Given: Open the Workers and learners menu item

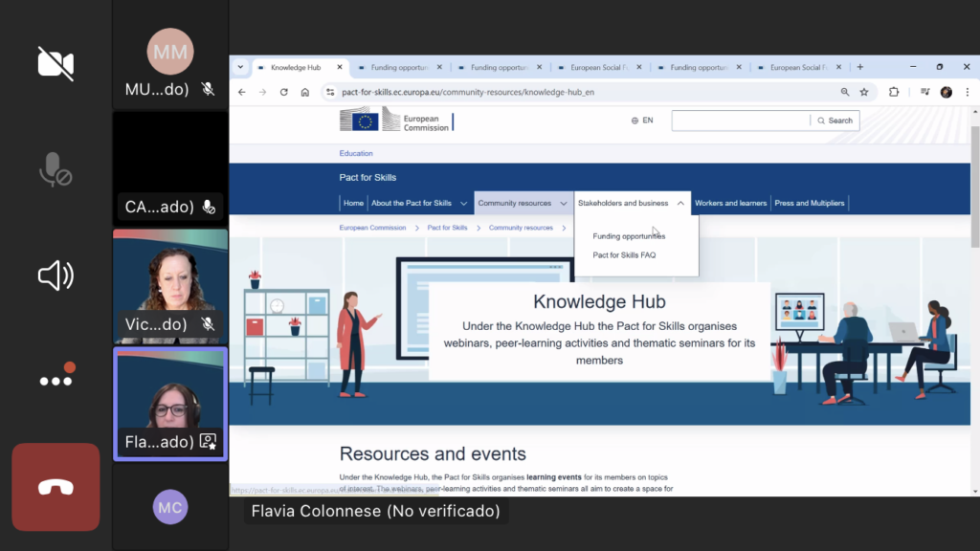Looking at the screenshot, I should pos(730,203).
